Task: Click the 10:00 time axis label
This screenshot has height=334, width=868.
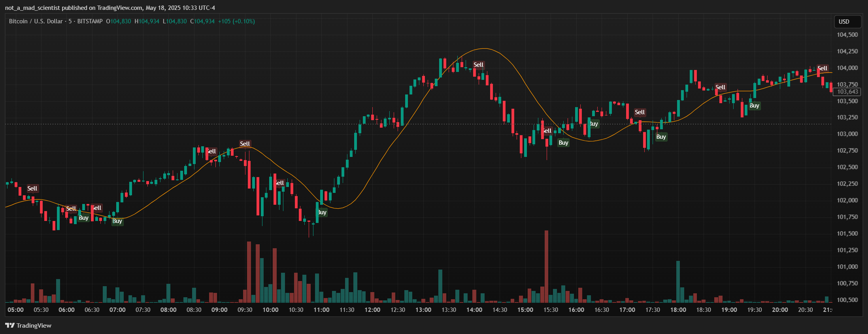Action: [270, 310]
